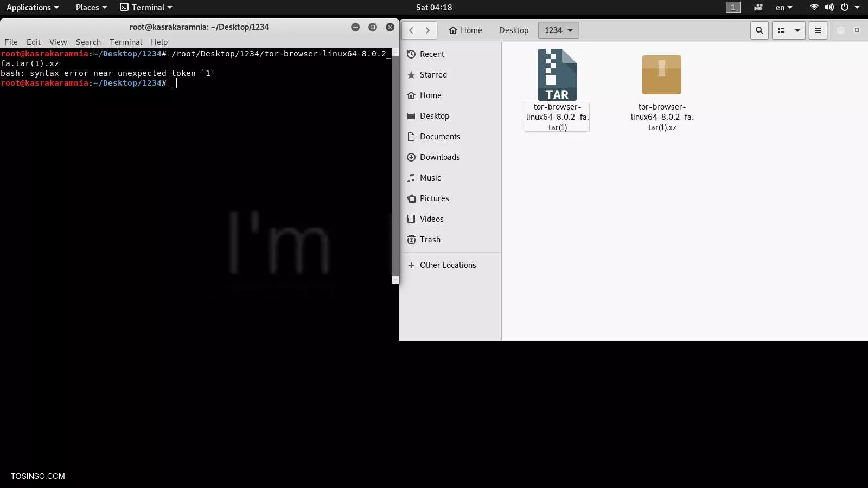Image resolution: width=868 pixels, height=488 pixels.
Task: Open the hamburger menu in file manager
Action: pos(818,30)
